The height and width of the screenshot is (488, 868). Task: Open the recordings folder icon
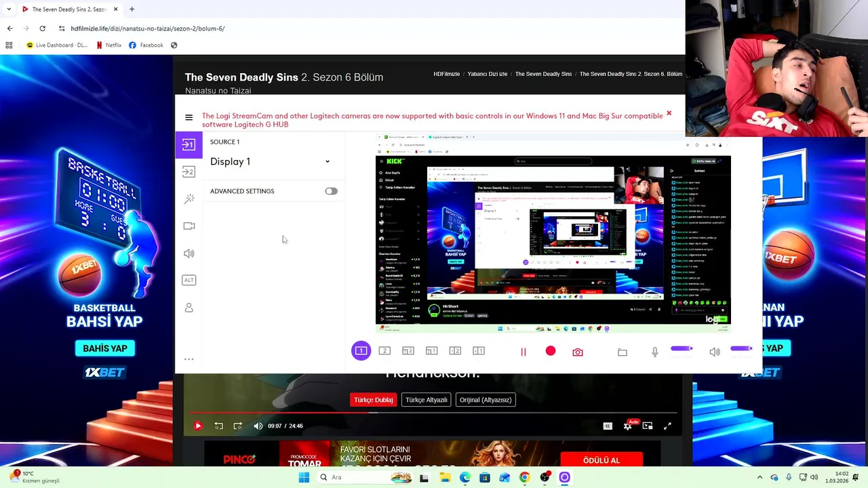[x=623, y=352]
